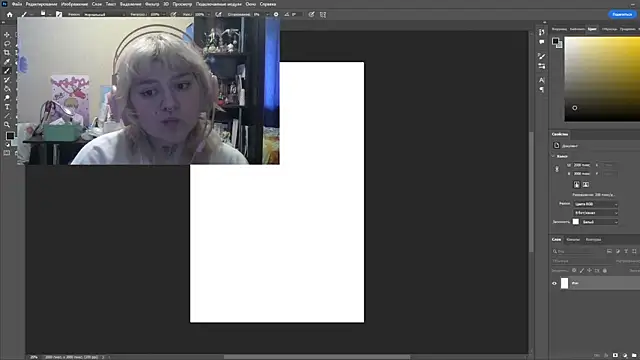
Task: Open the Белый fill dropdown
Action: click(600, 222)
